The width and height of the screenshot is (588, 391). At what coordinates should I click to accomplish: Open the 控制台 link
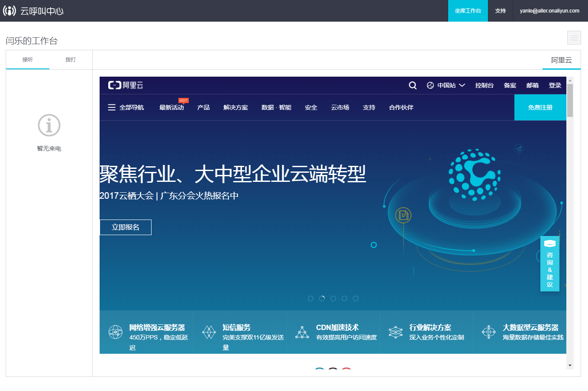point(484,85)
